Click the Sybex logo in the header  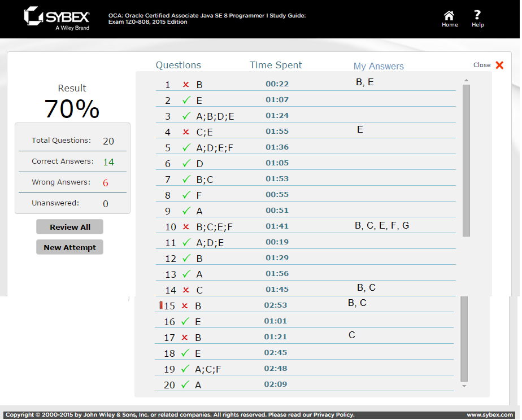click(x=57, y=19)
